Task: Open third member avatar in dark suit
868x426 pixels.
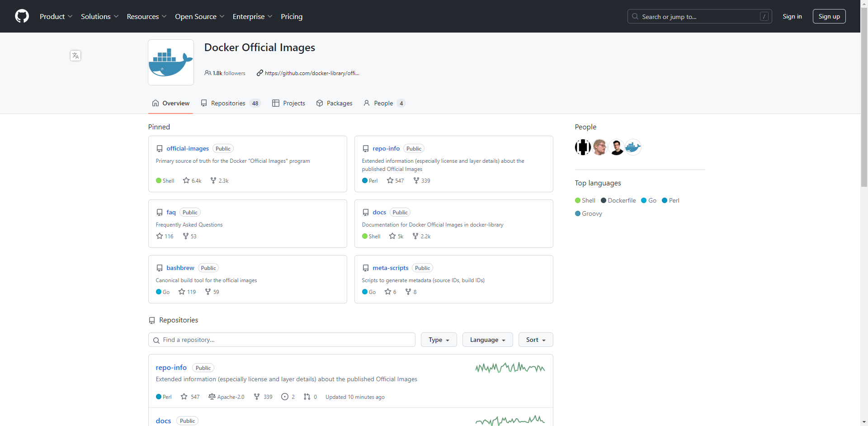Action: click(617, 147)
